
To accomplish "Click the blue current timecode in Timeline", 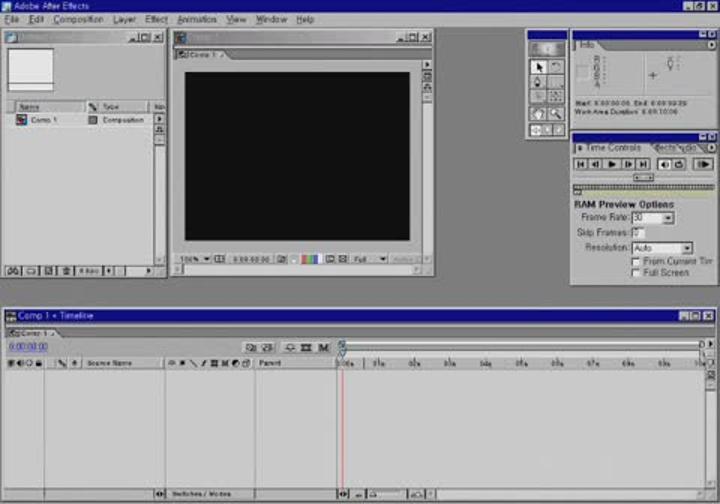I will pos(28,347).
